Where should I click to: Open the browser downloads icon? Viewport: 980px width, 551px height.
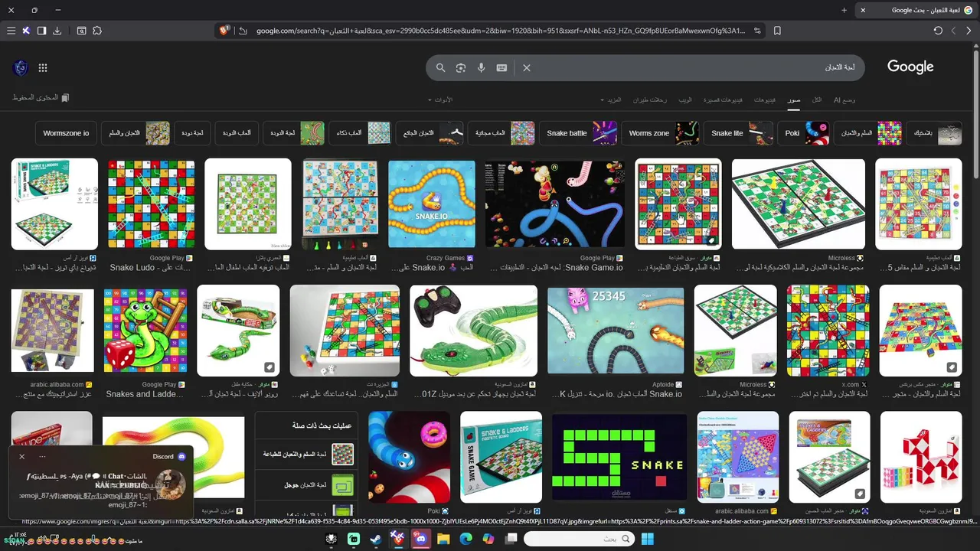57,31
